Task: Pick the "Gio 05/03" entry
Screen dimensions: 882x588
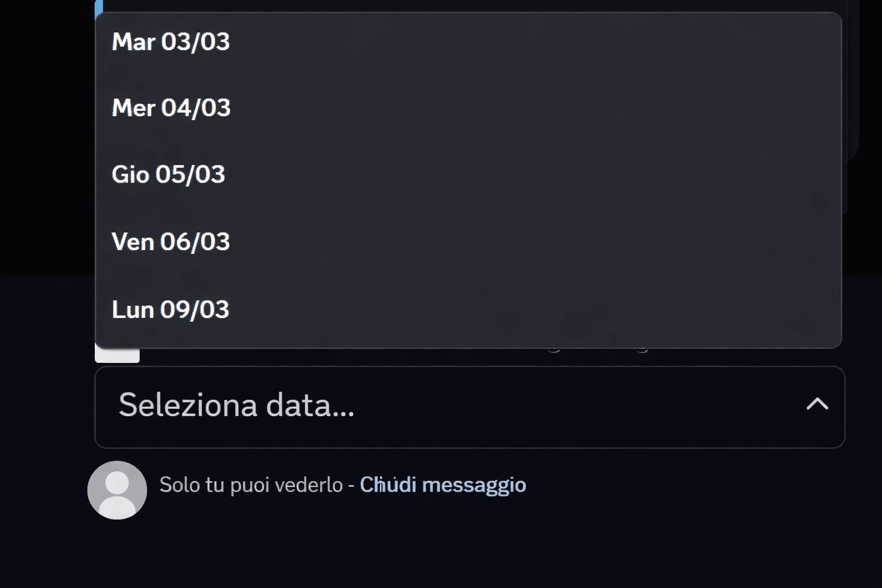Action: pos(168,174)
